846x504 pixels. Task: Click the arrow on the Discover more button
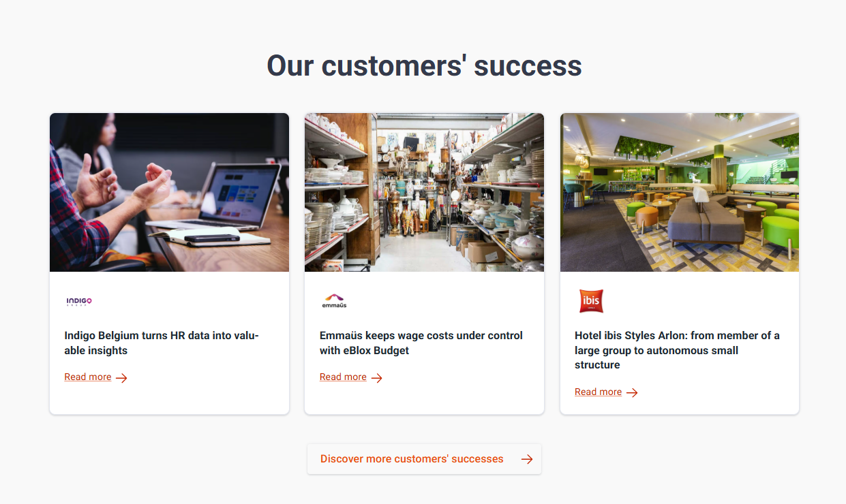point(527,460)
